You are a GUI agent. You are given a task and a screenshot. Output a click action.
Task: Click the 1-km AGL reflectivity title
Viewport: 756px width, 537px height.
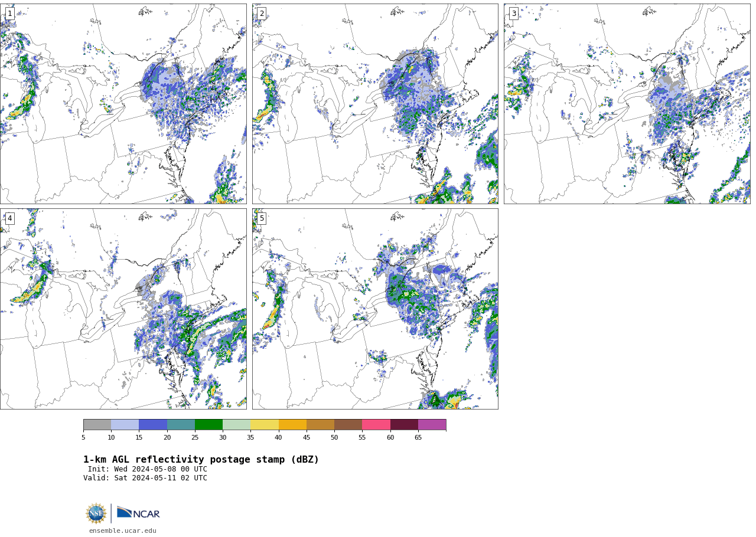(x=201, y=460)
